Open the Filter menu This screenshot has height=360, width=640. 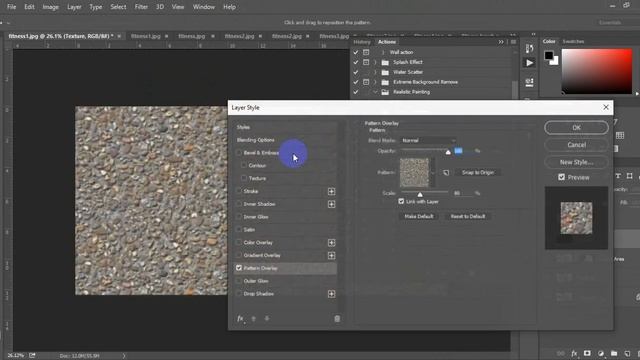click(x=141, y=7)
